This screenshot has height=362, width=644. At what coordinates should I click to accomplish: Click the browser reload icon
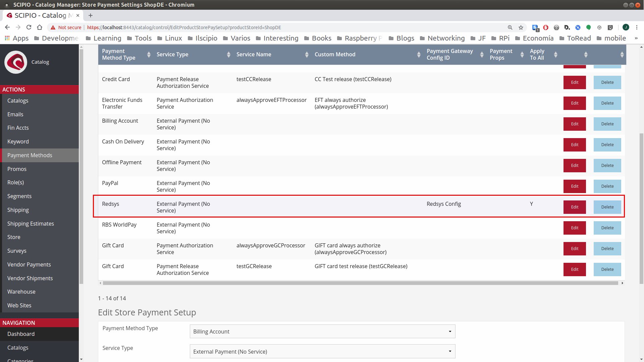tap(29, 27)
